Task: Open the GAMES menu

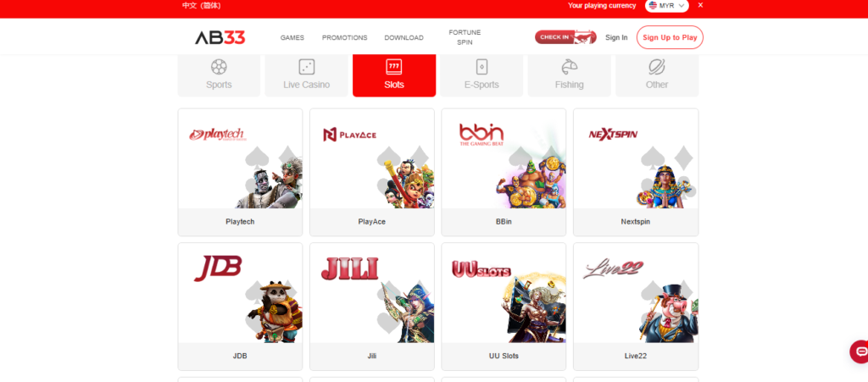Action: [x=292, y=37]
